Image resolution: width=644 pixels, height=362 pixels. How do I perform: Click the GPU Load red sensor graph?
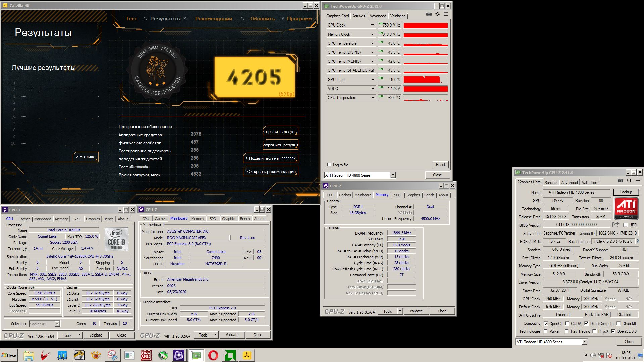tap(425, 80)
